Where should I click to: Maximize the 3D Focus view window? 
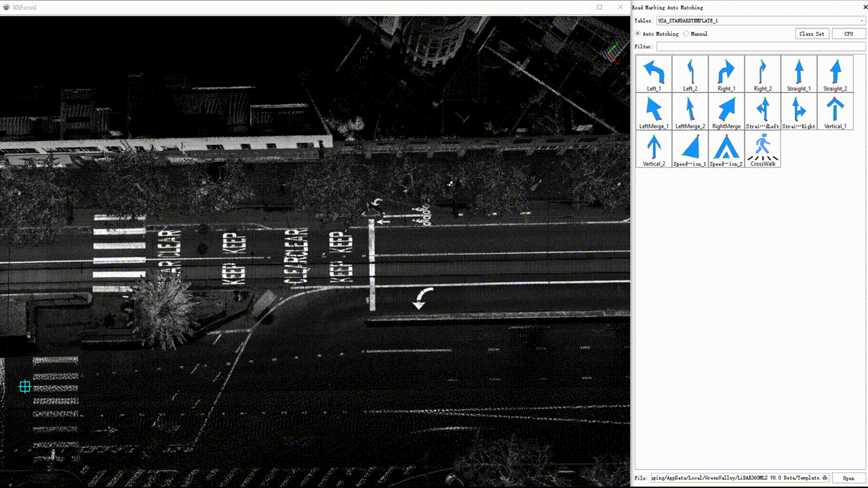point(599,7)
